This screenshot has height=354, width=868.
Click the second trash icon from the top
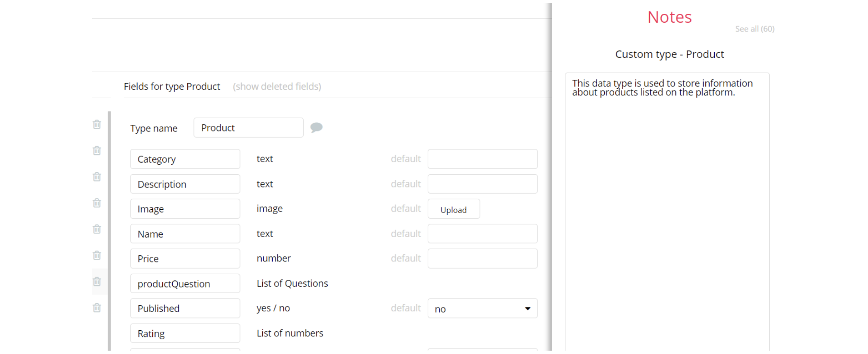tap(97, 150)
